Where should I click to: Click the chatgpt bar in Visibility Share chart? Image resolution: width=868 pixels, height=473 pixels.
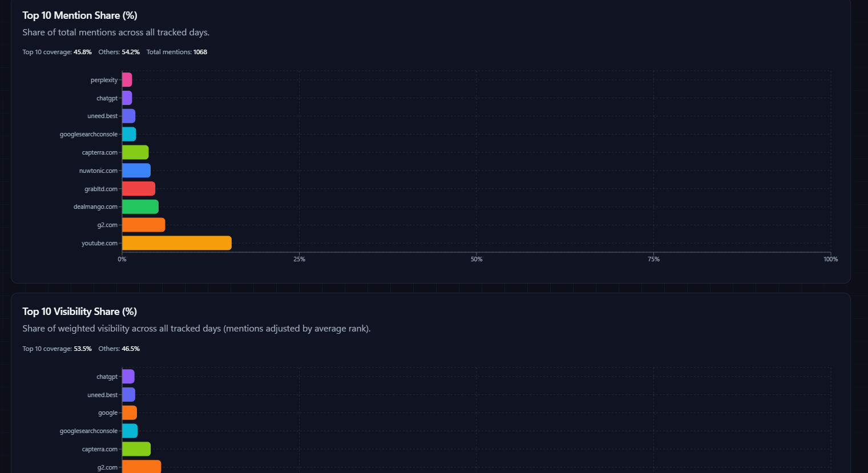[x=128, y=377]
